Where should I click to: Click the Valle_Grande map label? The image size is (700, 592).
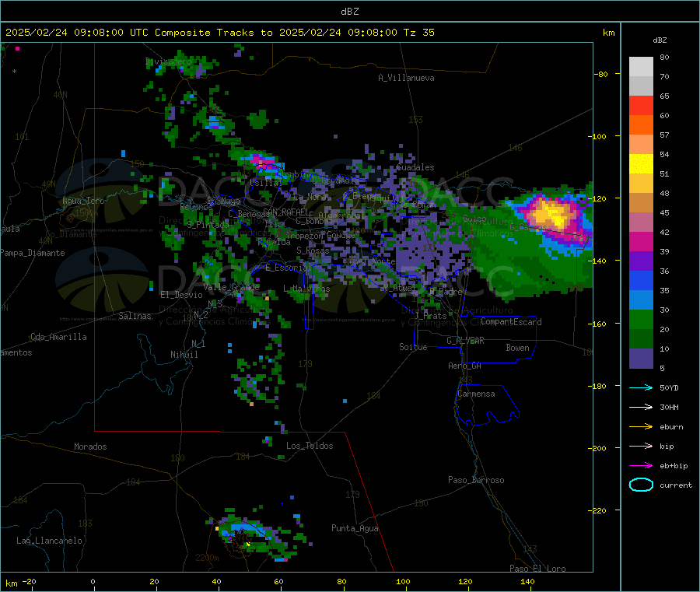click(231, 287)
